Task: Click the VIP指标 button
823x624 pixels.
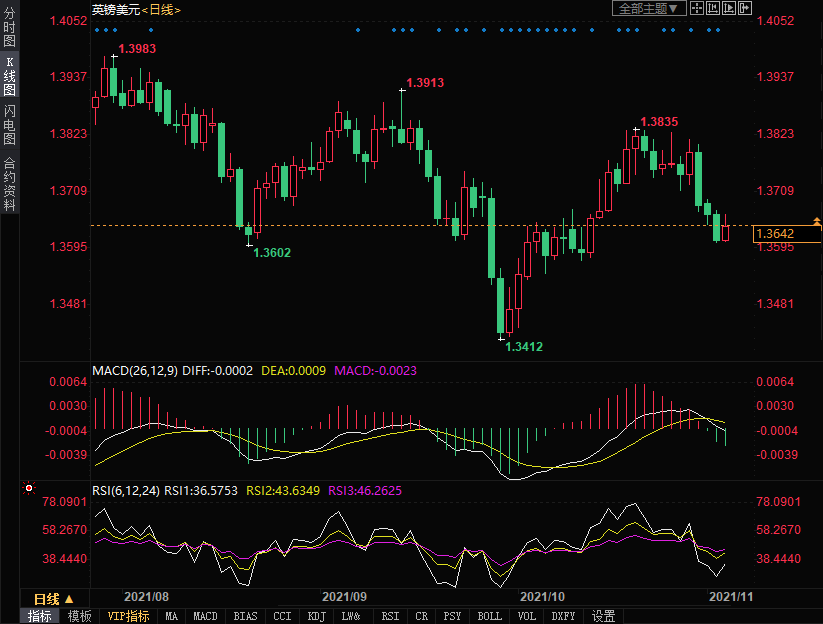Action: (x=128, y=616)
